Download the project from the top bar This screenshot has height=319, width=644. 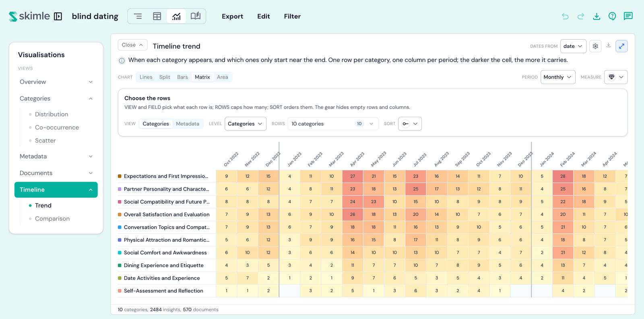(597, 16)
